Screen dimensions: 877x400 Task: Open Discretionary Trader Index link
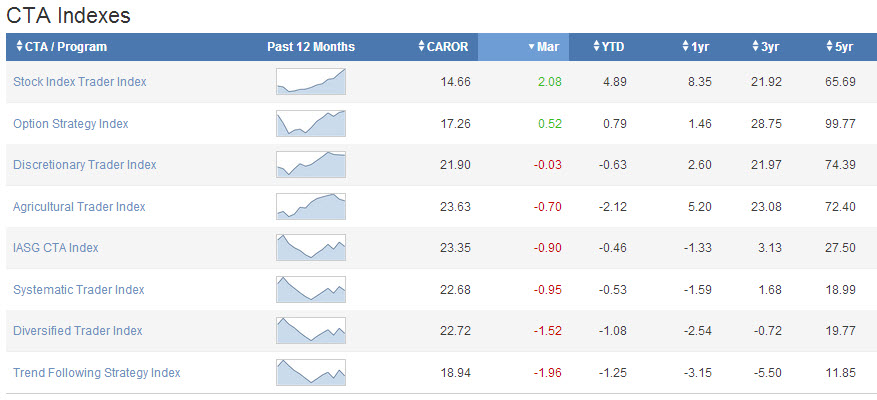tap(85, 165)
